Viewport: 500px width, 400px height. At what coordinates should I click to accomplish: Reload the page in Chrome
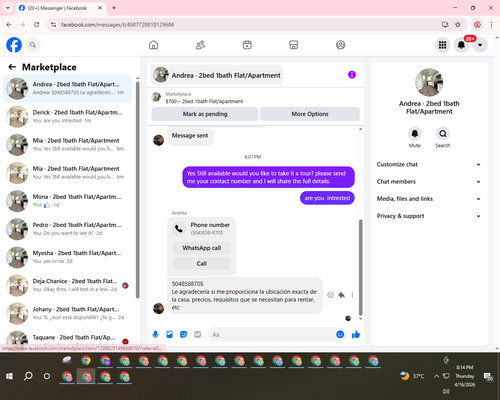(37, 25)
